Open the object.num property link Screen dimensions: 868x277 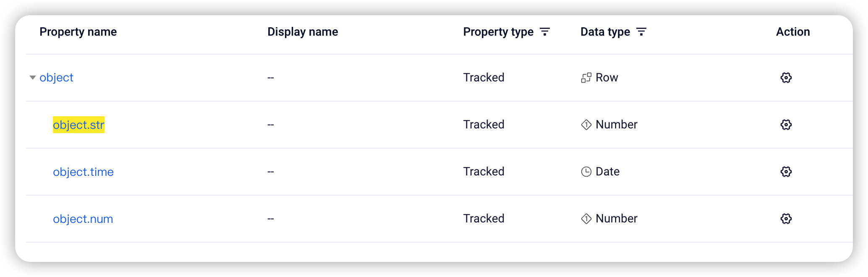coord(83,219)
